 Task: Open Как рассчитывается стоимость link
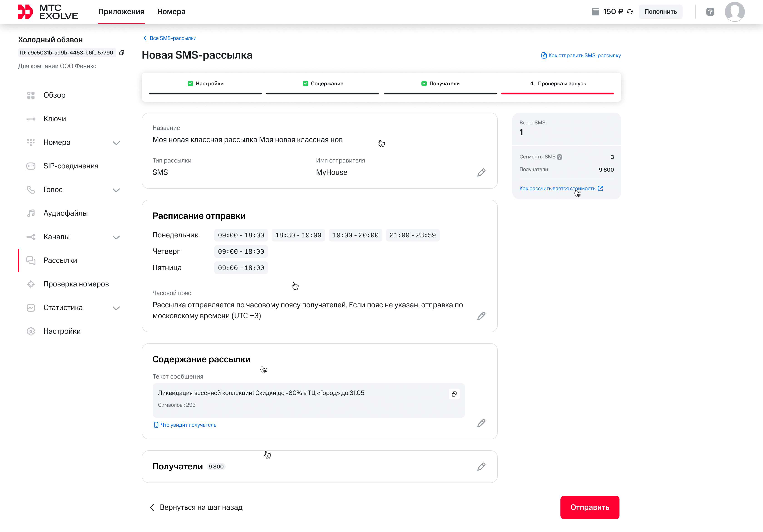[561, 189]
